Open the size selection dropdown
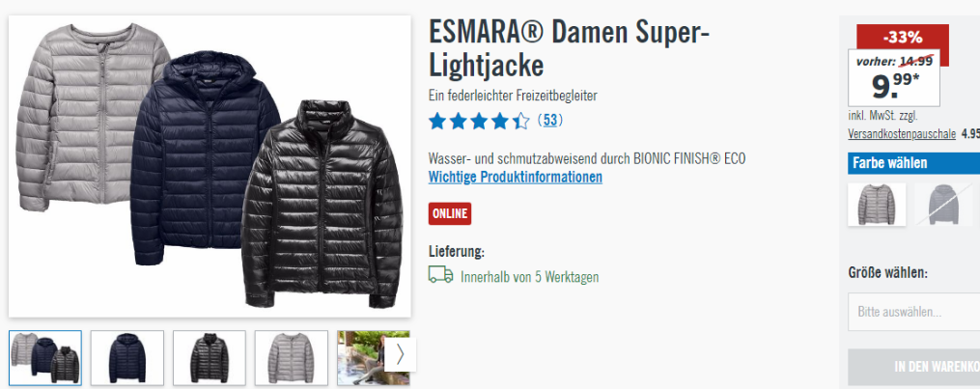Image resolution: width=980 pixels, height=389 pixels. pos(913,312)
